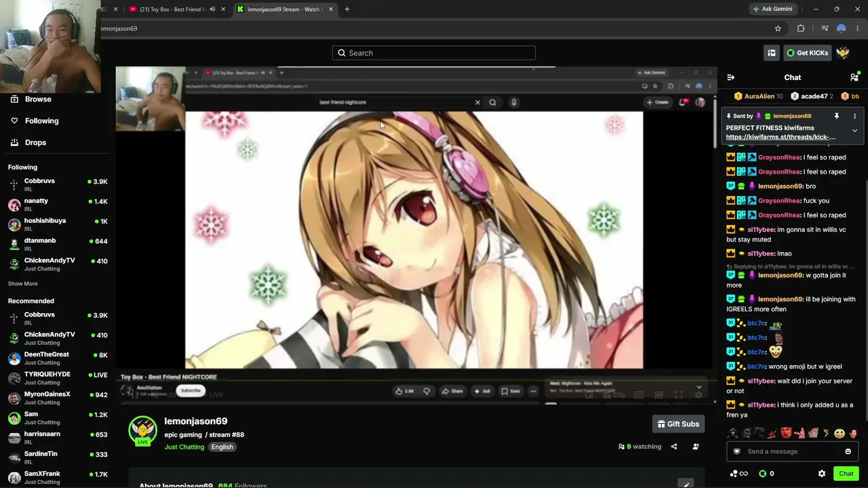The height and width of the screenshot is (488, 868).
Task: Click the chat identity badge in message box
Action: tap(737, 451)
